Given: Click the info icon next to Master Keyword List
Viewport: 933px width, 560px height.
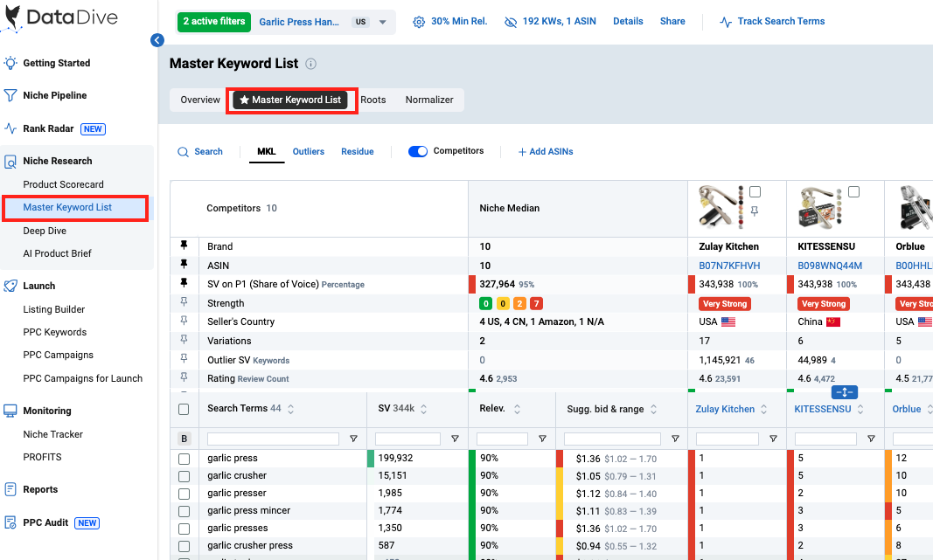Looking at the screenshot, I should 310,64.
